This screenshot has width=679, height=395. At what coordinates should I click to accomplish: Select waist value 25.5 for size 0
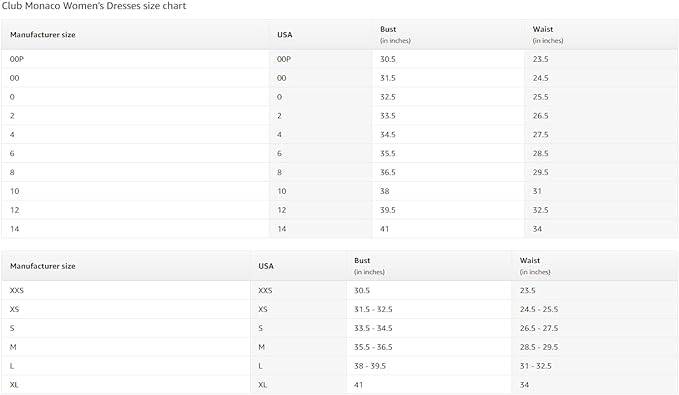coord(540,97)
